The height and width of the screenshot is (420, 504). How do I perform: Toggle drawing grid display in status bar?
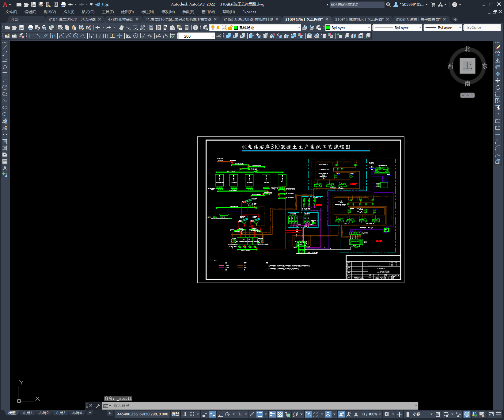click(x=184, y=414)
